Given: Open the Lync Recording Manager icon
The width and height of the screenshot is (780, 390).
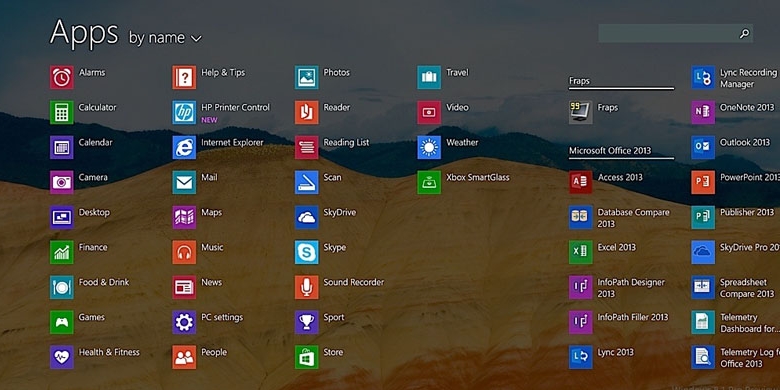Looking at the screenshot, I should [703, 78].
